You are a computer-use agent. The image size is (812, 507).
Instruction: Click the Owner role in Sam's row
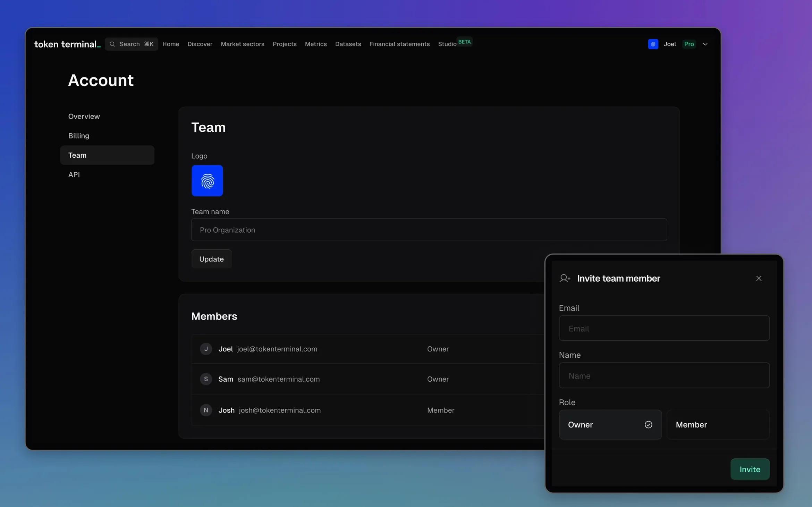click(438, 379)
